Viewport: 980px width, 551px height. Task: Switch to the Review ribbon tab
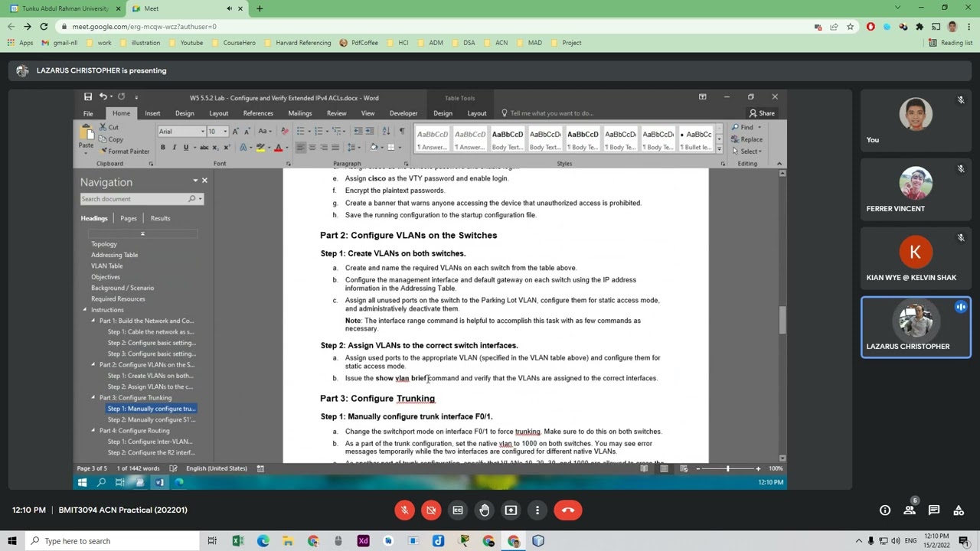[x=337, y=113]
